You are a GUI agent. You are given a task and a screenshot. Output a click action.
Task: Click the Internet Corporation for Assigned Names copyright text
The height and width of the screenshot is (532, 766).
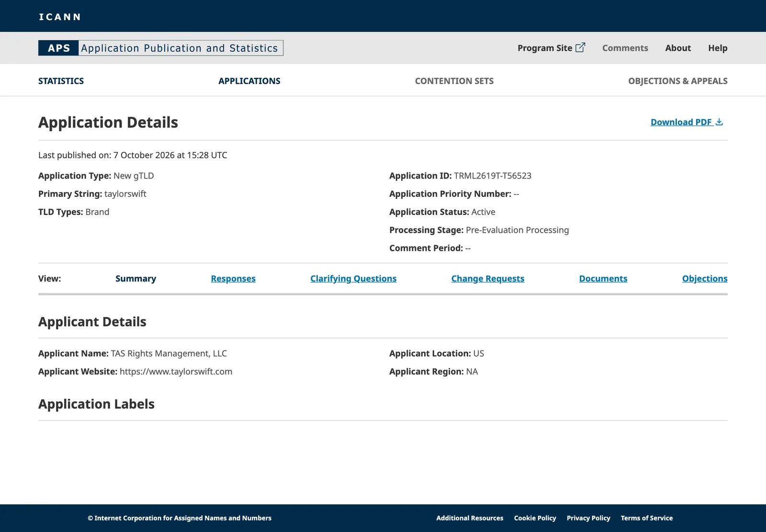tap(180, 518)
